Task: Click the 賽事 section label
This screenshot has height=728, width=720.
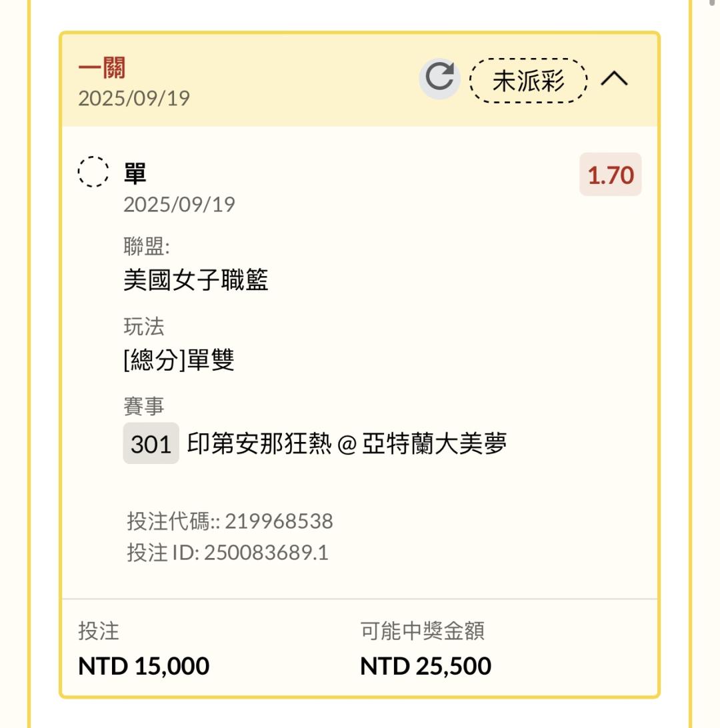Action: [143, 406]
